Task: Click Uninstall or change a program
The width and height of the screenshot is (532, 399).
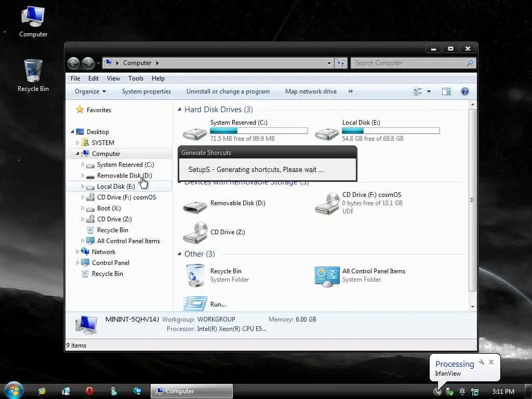Action: pyautogui.click(x=228, y=91)
